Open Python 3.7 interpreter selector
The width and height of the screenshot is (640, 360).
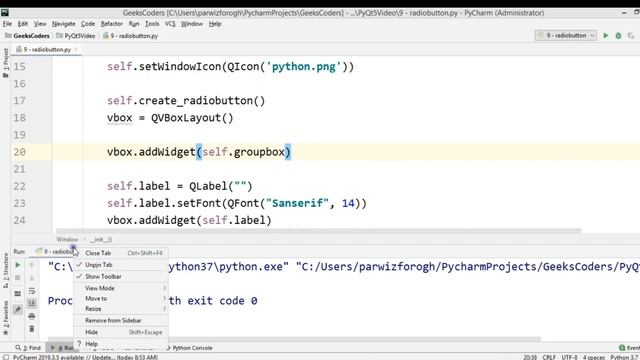click(624, 357)
